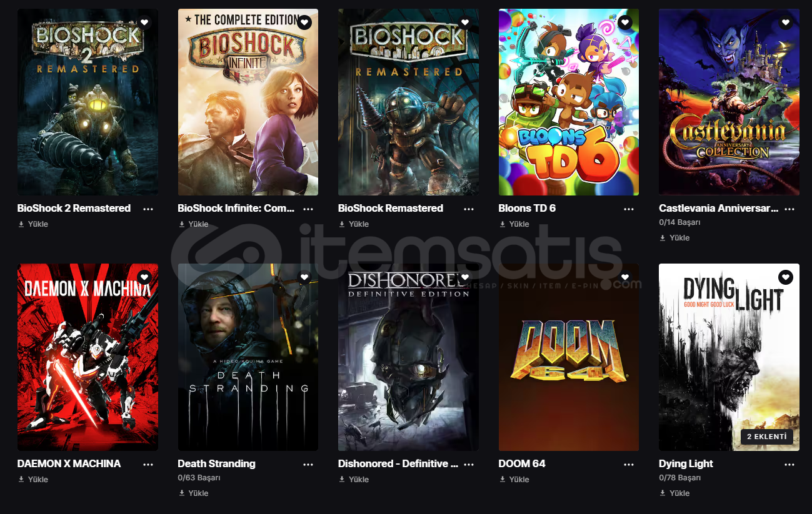Open more options for Bloons TD 6
This screenshot has height=514, width=812.
pos(629,209)
